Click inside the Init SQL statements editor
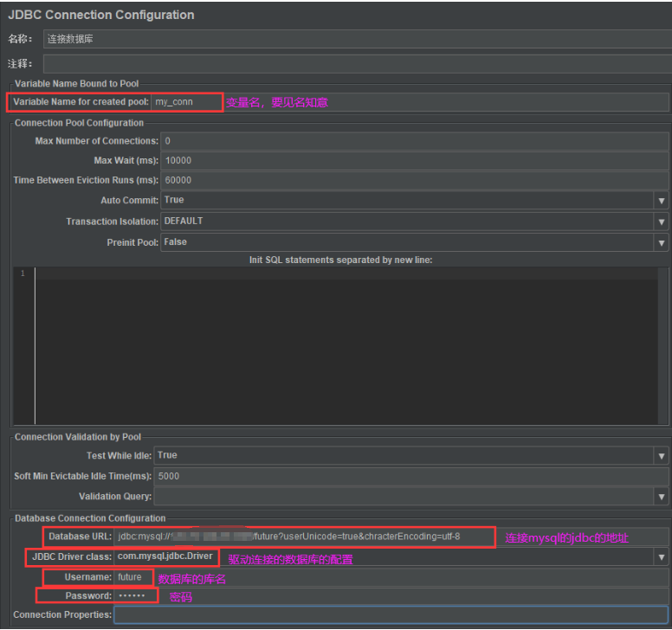The width and height of the screenshot is (672, 630). click(x=346, y=346)
